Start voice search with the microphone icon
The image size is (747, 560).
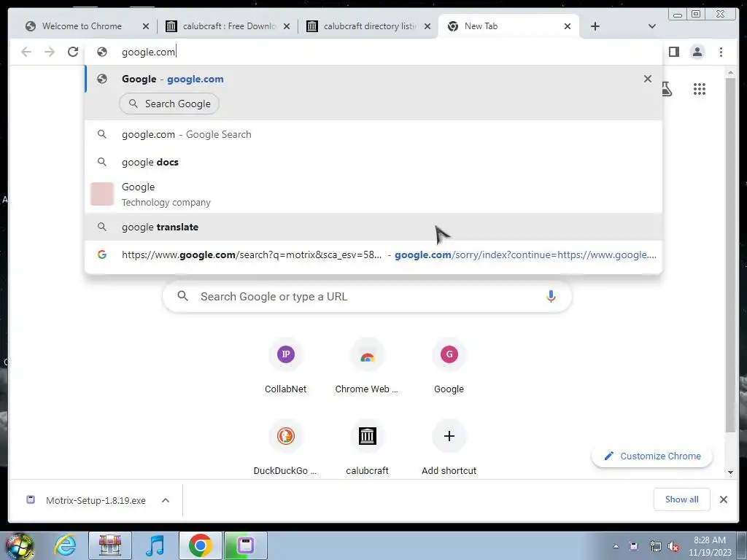point(551,296)
